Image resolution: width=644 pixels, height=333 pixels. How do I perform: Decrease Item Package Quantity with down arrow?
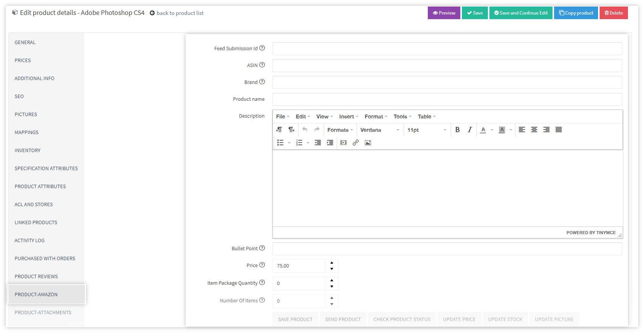point(332,287)
